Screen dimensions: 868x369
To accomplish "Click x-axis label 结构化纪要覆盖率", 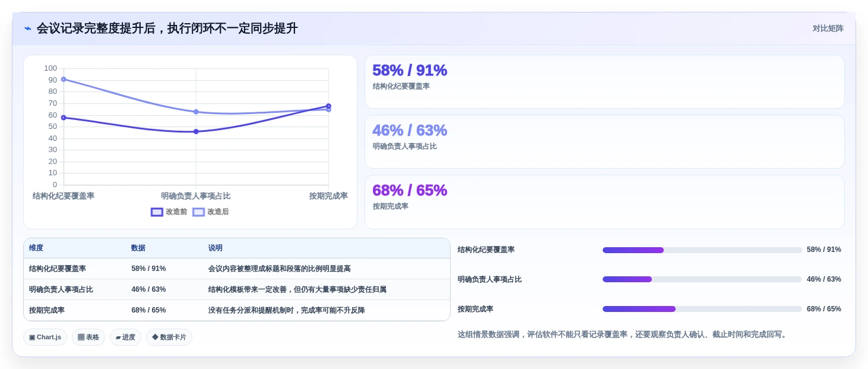I will pyautogui.click(x=64, y=196).
